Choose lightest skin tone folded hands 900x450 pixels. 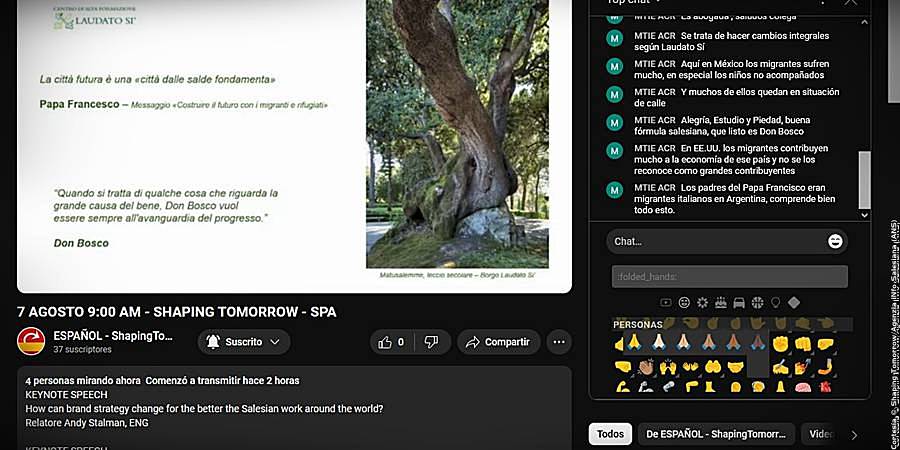pyautogui.click(x=659, y=342)
